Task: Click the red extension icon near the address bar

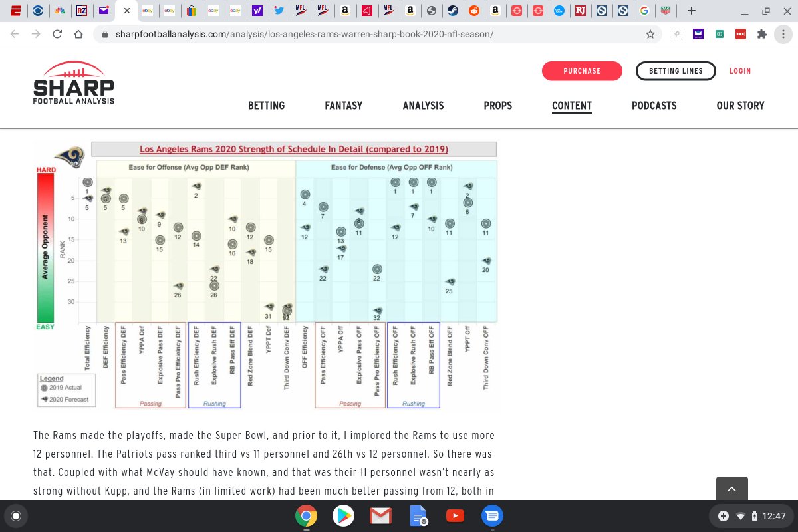Action: click(741, 34)
